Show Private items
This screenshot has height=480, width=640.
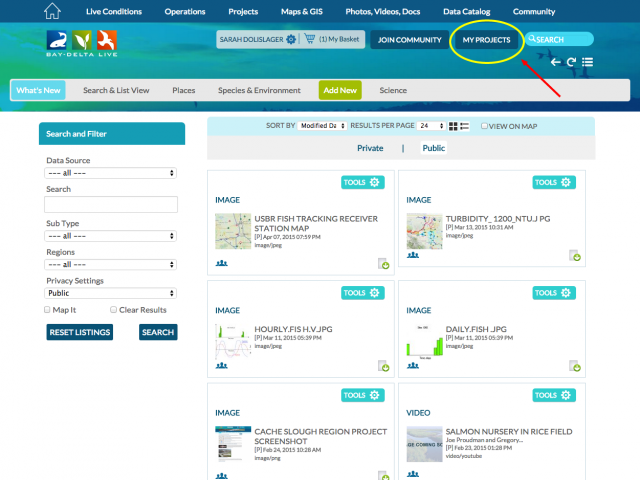click(370, 148)
